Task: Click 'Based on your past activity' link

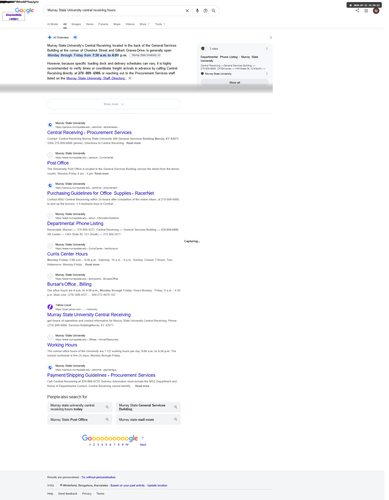Action: click(128, 485)
